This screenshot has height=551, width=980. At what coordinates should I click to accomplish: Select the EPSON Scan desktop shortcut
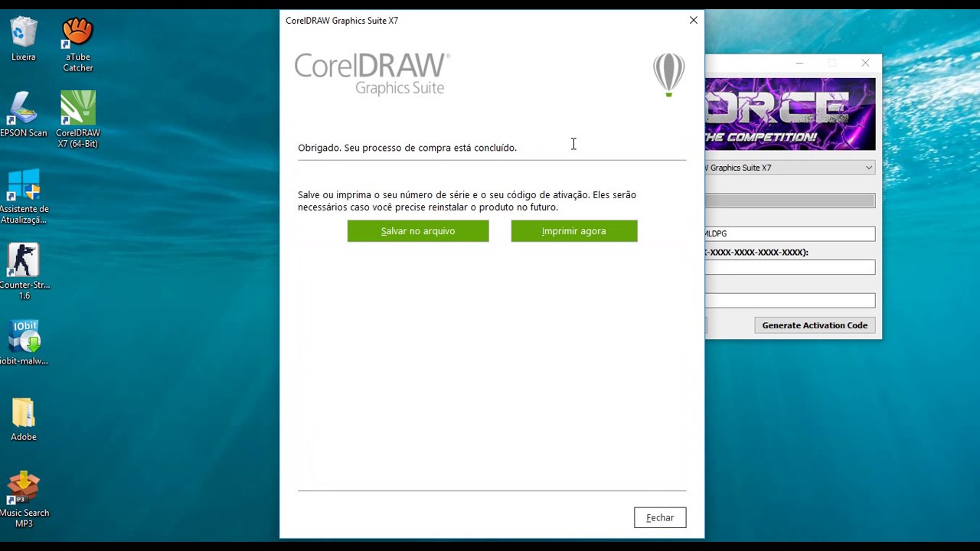(24, 114)
